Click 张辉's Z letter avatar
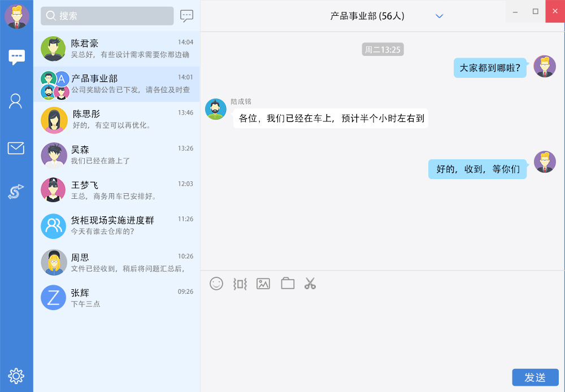The width and height of the screenshot is (565, 392). (53, 298)
